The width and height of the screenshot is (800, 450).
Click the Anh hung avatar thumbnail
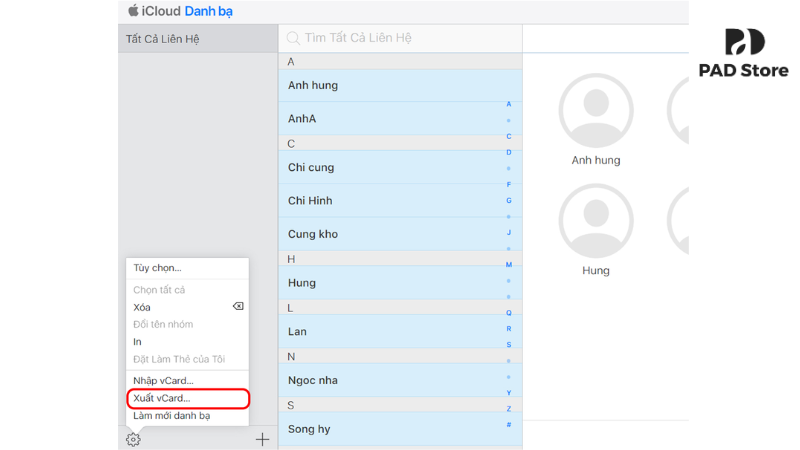coord(596,111)
